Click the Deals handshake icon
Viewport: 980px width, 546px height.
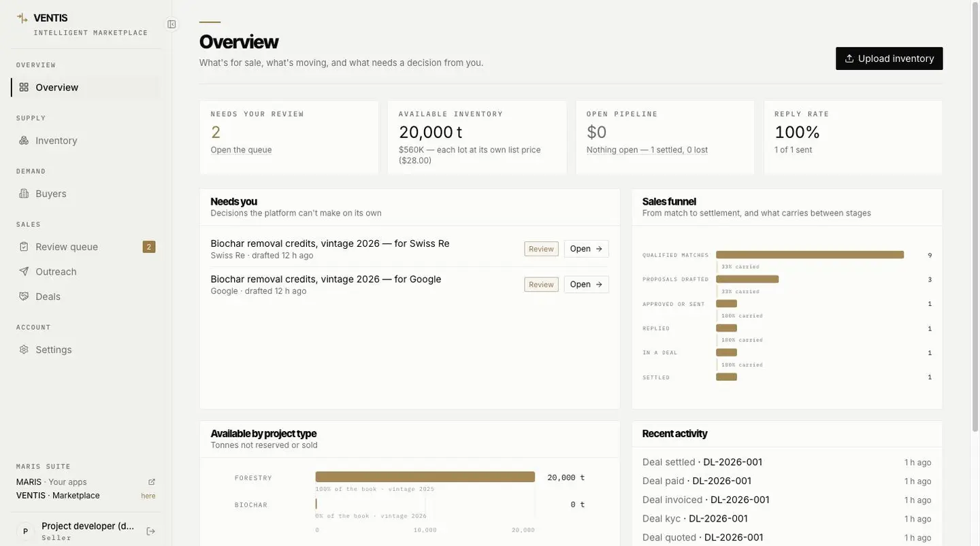pyautogui.click(x=24, y=296)
